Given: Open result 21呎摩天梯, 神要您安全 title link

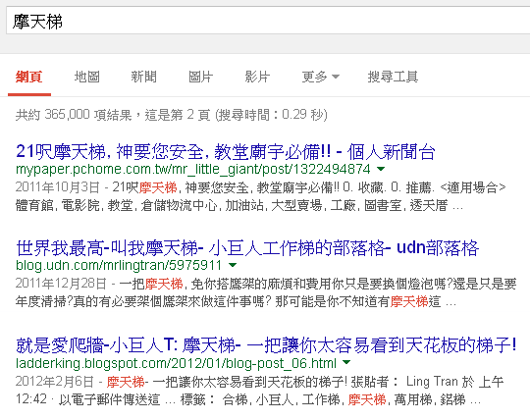Looking at the screenshot, I should click(x=226, y=151).
